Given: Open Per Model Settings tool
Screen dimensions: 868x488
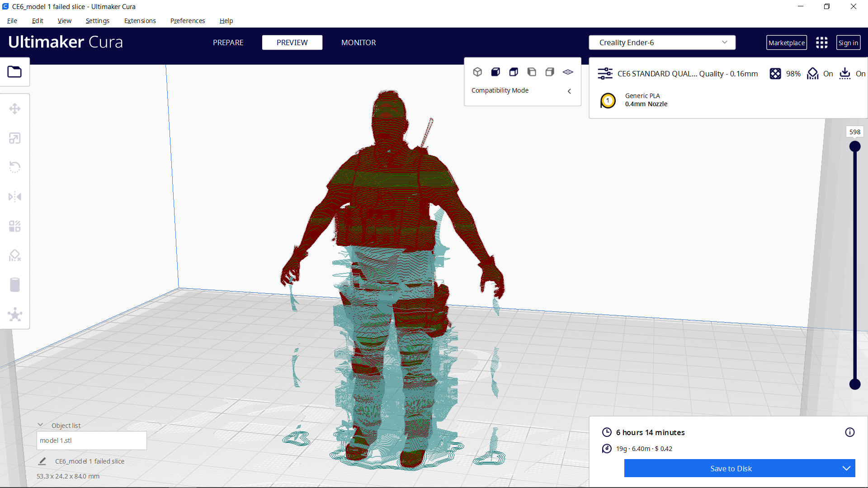Looking at the screenshot, I should click(x=15, y=226).
